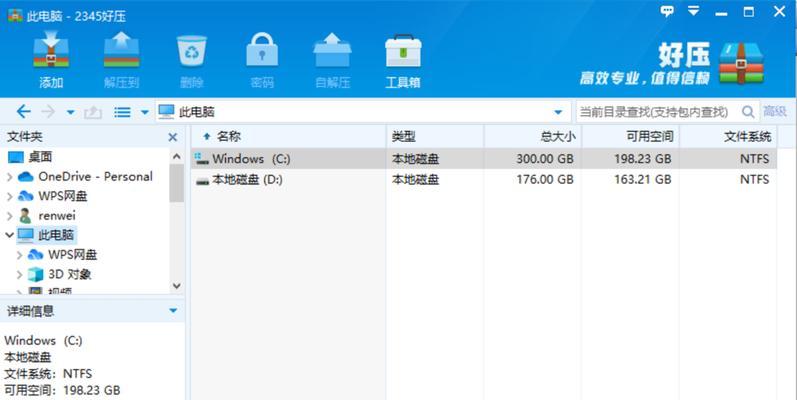
Task: Select the Windows (C:) drive row
Action: point(484,159)
